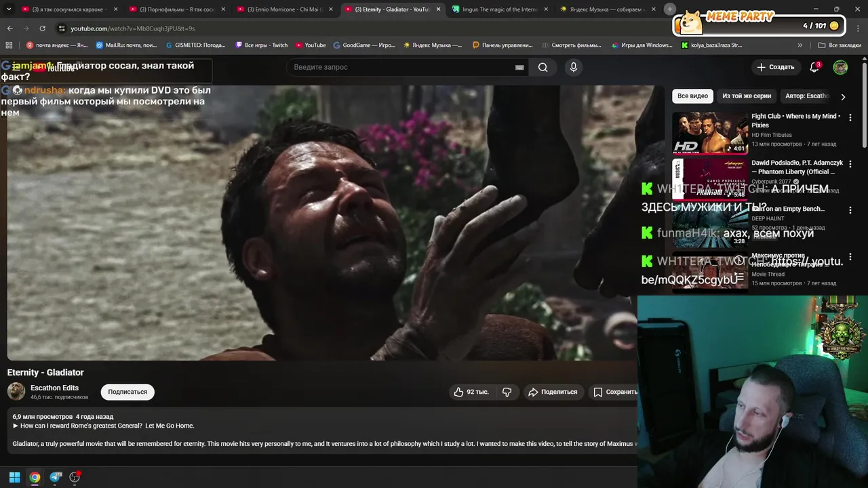Open the Escathon Edits channel name link
This screenshot has width=868, height=488.
coord(54,388)
